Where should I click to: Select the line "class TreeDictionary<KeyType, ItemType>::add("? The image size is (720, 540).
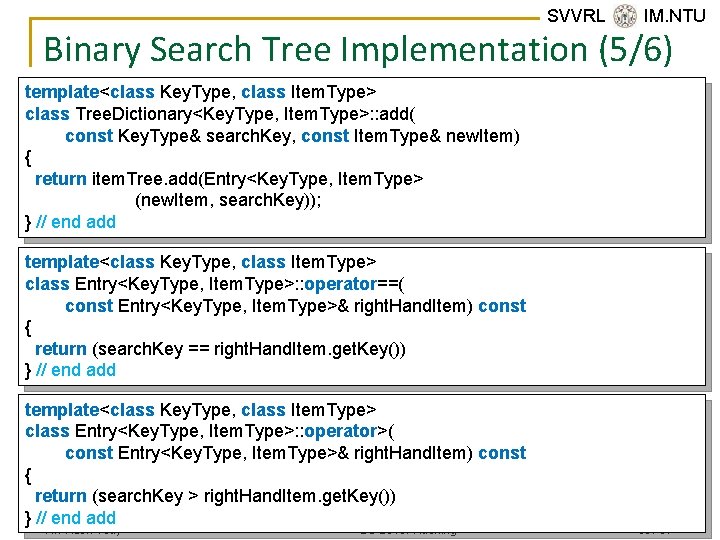(x=220, y=114)
